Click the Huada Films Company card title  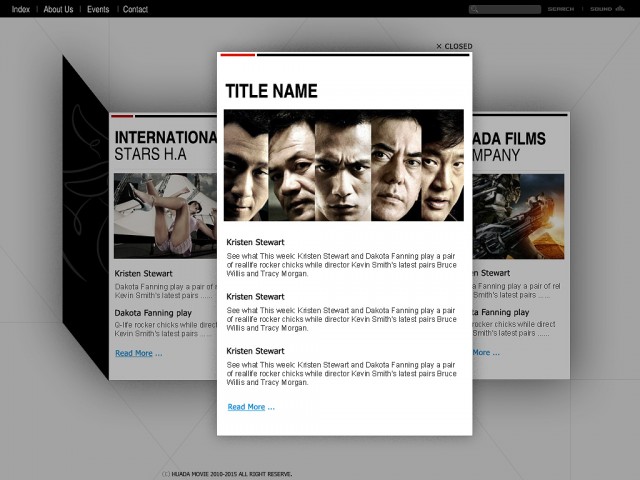click(509, 147)
